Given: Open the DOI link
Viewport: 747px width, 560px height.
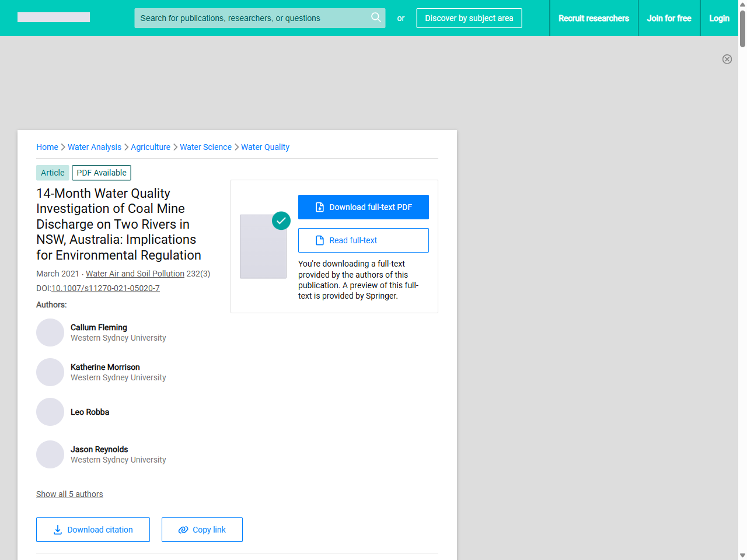Looking at the screenshot, I should [x=106, y=288].
